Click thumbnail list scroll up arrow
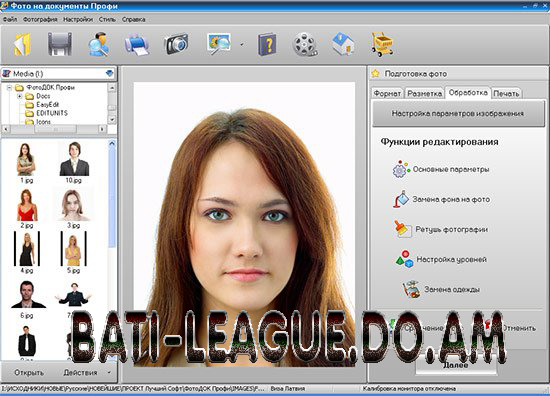This screenshot has width=550, height=396. pos(112,143)
